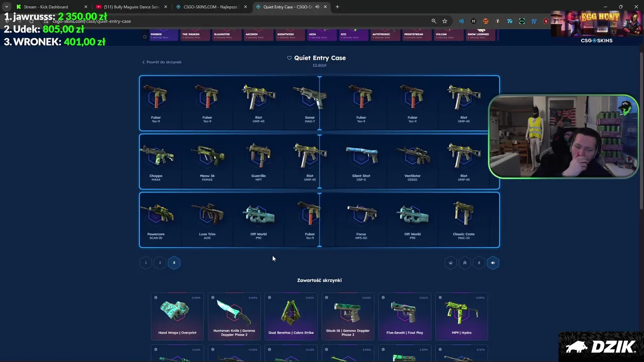The width and height of the screenshot is (644, 362).
Task: Close the Stream - Kick Dashboard tab
Action: pos(86,7)
